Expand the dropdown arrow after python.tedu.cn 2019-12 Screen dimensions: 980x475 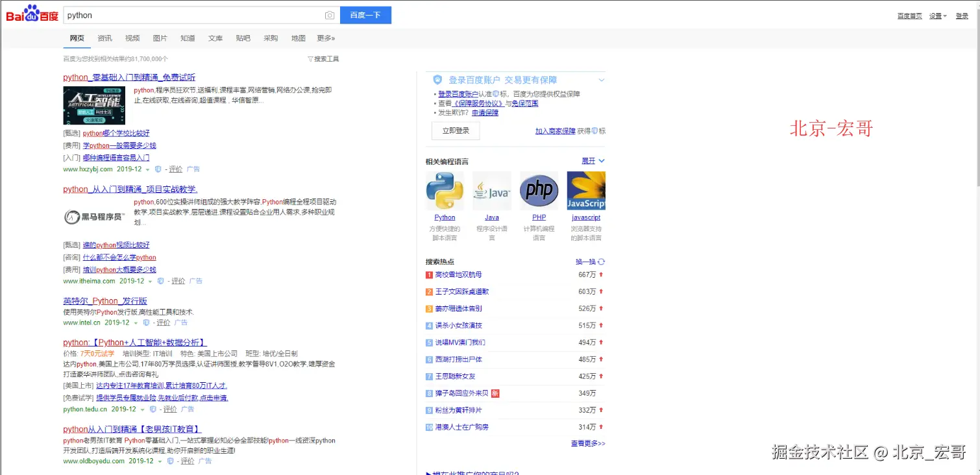(x=143, y=410)
